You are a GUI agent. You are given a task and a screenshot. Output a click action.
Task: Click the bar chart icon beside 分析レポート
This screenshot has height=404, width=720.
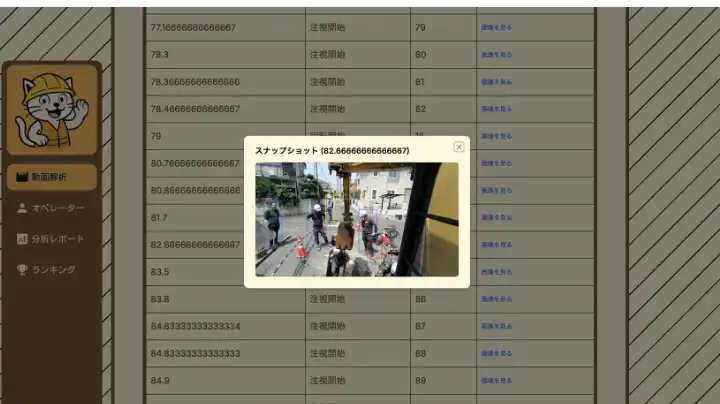tap(22, 239)
